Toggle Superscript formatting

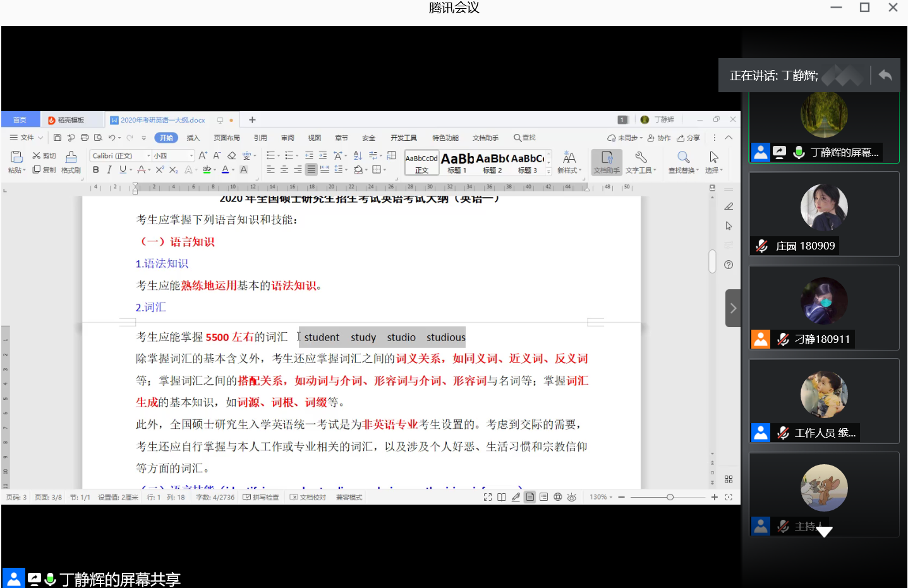click(160, 169)
